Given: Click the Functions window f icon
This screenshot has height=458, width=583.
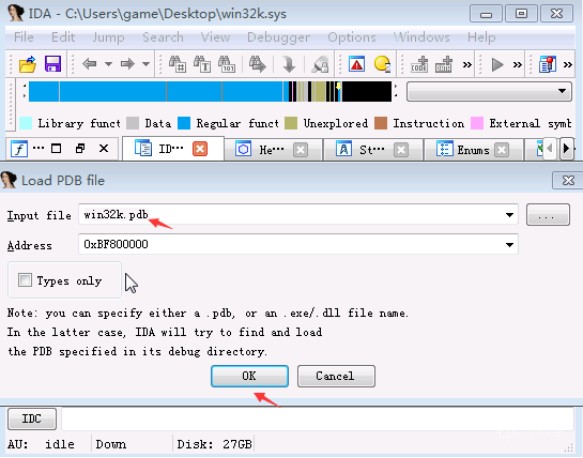Looking at the screenshot, I should (19, 149).
